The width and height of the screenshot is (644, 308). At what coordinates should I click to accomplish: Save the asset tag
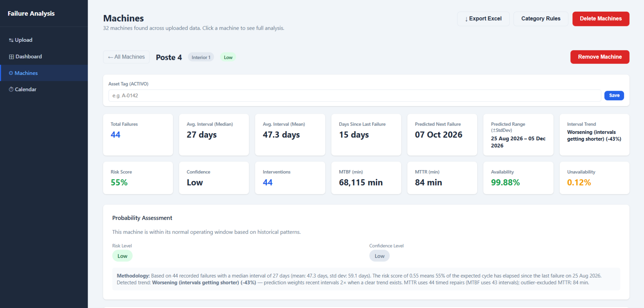(614, 95)
